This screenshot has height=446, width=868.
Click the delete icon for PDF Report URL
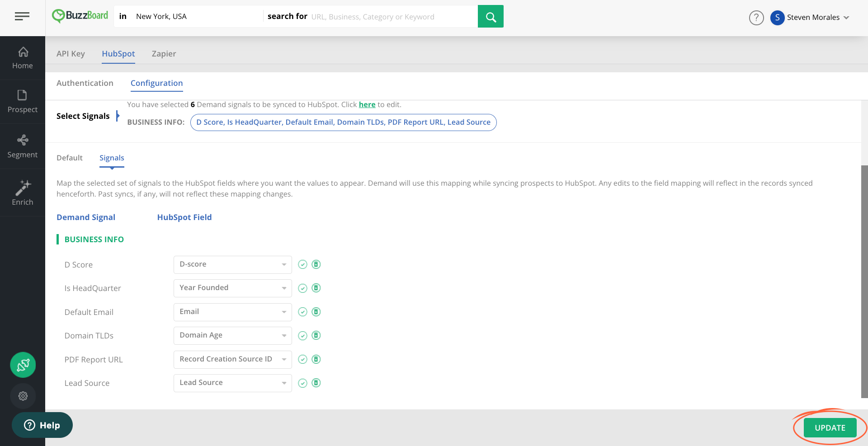pos(316,359)
